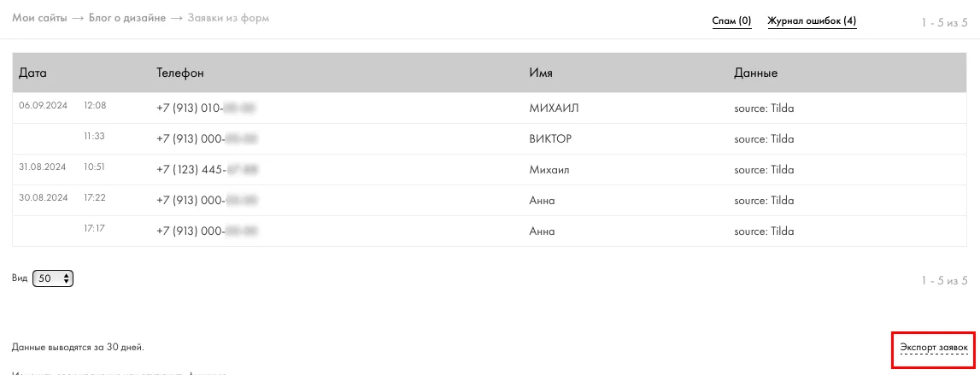Click the "Данные" column header

pos(755,73)
